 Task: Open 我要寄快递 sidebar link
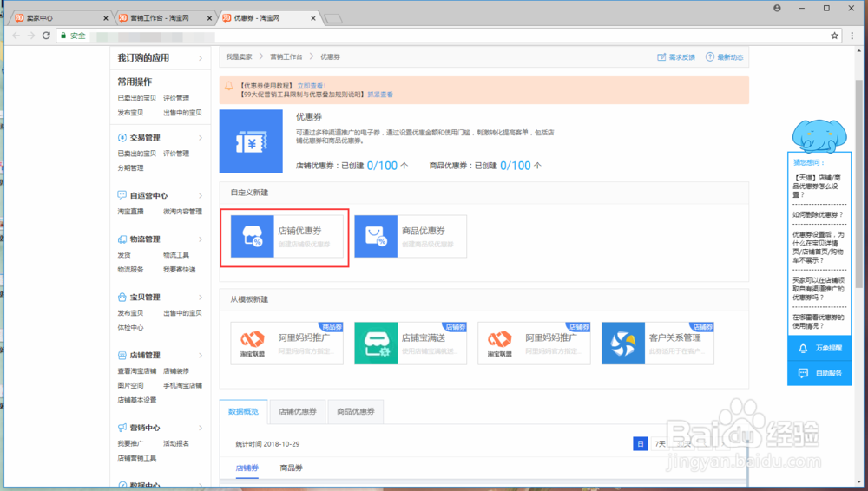point(180,270)
